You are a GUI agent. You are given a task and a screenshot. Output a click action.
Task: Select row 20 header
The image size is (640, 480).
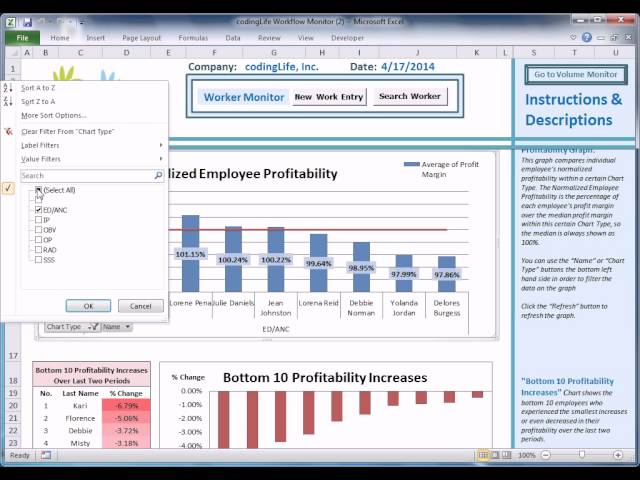(13, 405)
